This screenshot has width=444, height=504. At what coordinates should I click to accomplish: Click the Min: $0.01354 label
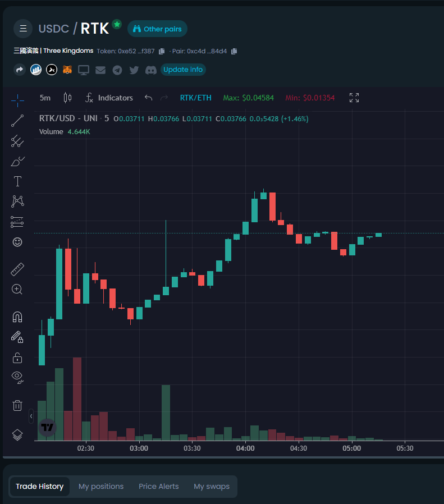pyautogui.click(x=310, y=98)
